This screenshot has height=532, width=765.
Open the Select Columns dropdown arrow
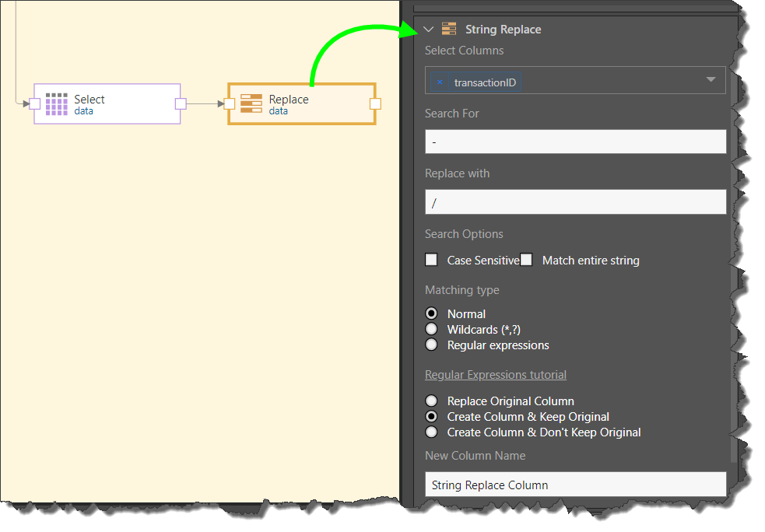click(x=711, y=80)
